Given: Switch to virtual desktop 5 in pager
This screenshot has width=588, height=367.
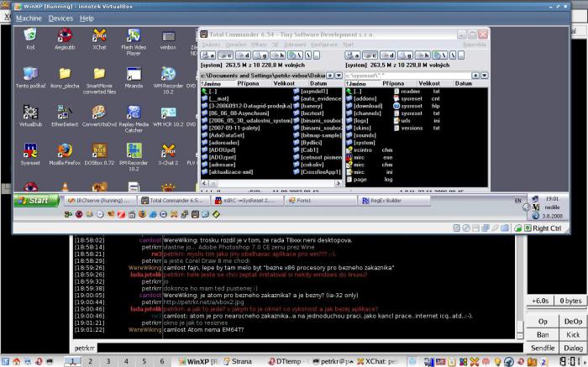Looking at the screenshot, I should pyautogui.click(x=144, y=361).
